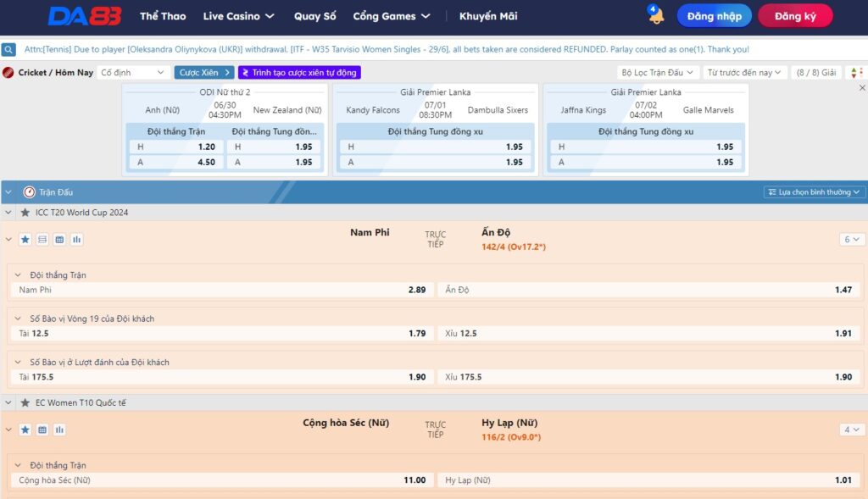Viewport: 868px width, 499px height.
Task: Bet on New Zealand (Nữ) away win 4.50
Action: click(x=176, y=162)
